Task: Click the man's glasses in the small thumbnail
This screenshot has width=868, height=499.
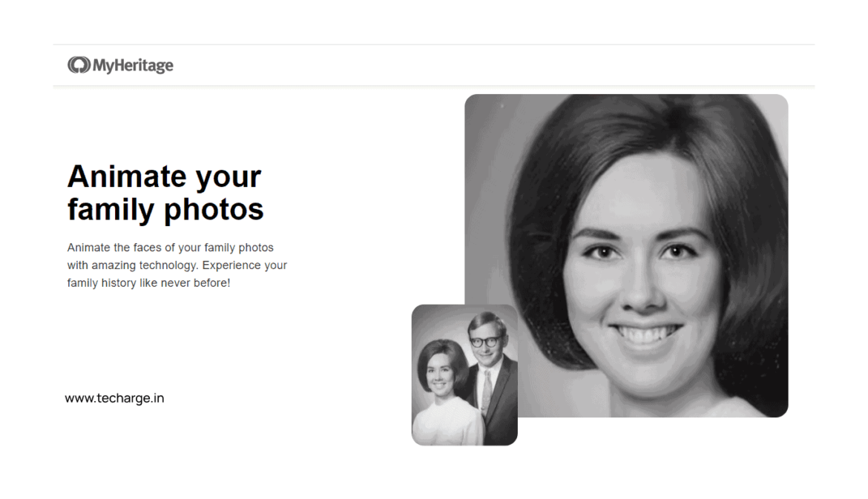Action: [484, 341]
